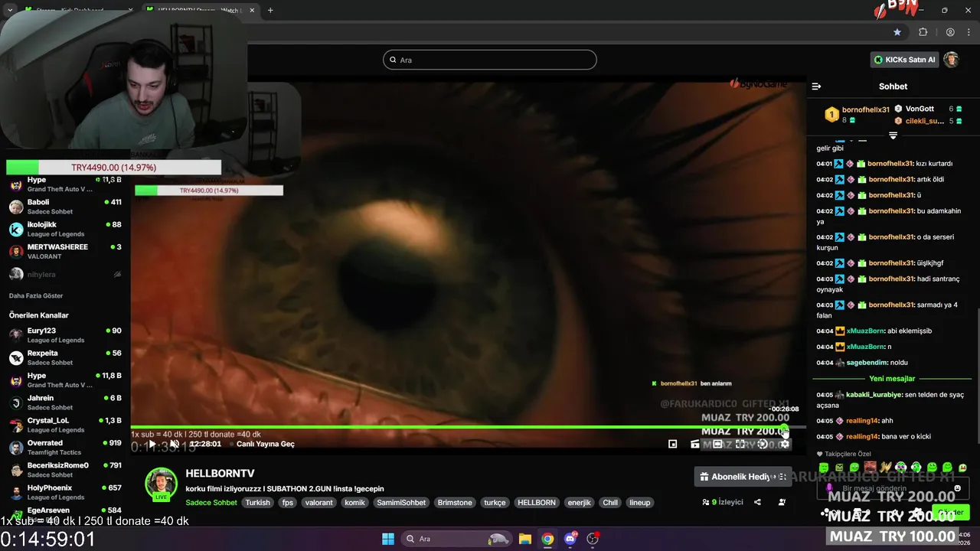Image resolution: width=980 pixels, height=551 pixels.
Task: Open VonGott in gift leaderboard
Action: (x=920, y=109)
